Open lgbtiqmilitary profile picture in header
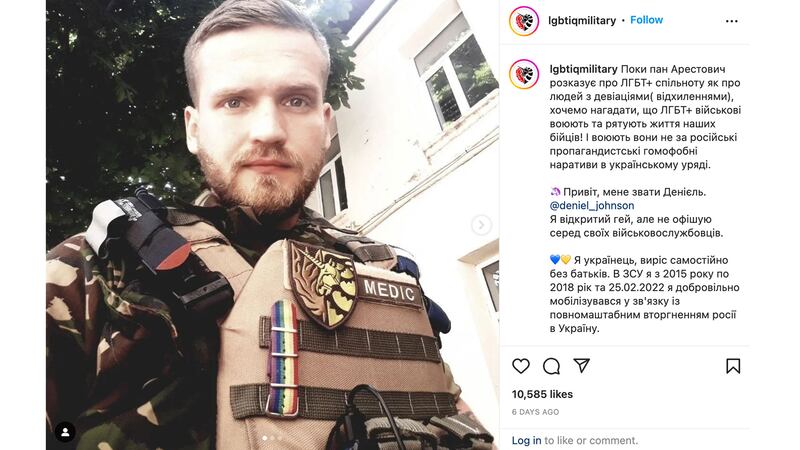Image resolution: width=800 pixels, height=450 pixels. (524, 21)
